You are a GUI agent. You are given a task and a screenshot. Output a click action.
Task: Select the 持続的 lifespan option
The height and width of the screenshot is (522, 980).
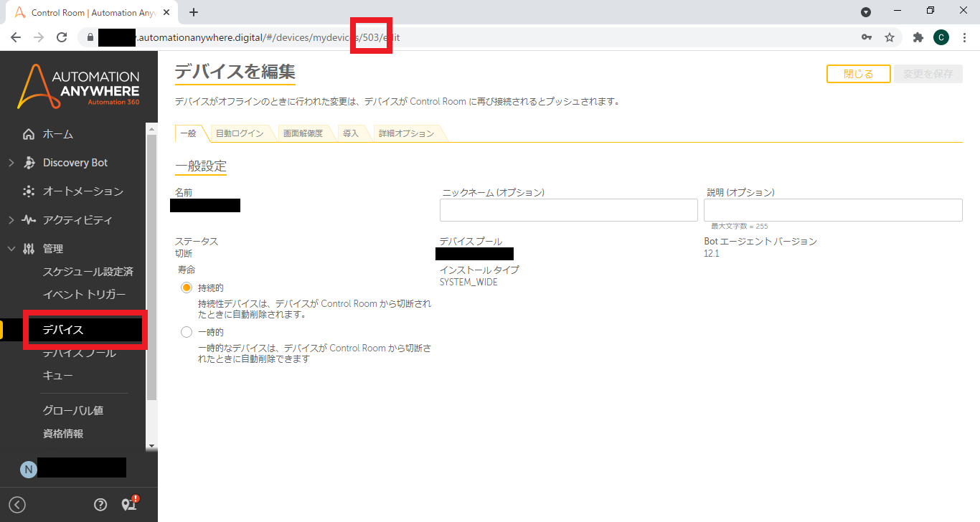pos(187,288)
